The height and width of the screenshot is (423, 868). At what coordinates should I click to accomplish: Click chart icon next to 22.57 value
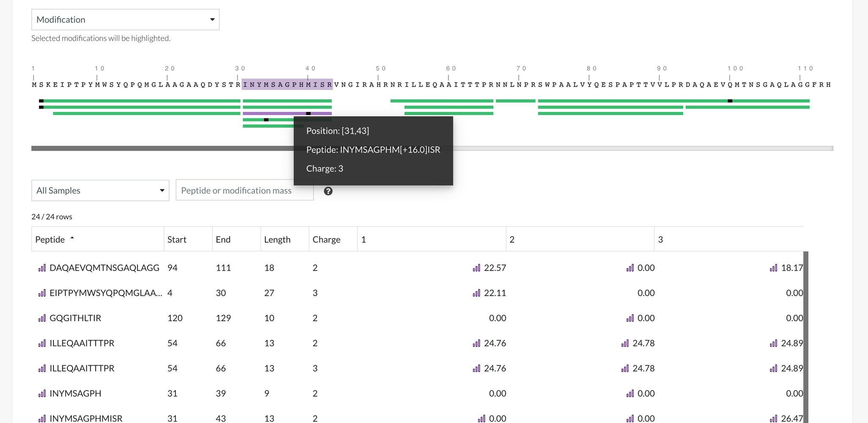pyautogui.click(x=476, y=268)
